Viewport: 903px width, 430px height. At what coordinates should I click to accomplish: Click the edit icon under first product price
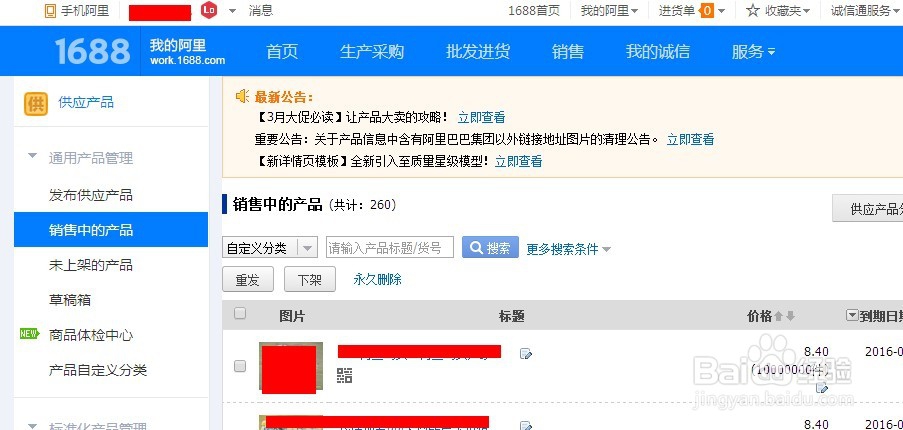click(822, 388)
